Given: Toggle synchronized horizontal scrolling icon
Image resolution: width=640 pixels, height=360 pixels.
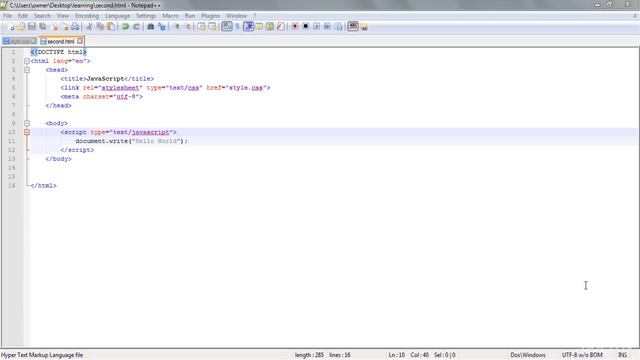Looking at the screenshot, I should coord(212,27).
